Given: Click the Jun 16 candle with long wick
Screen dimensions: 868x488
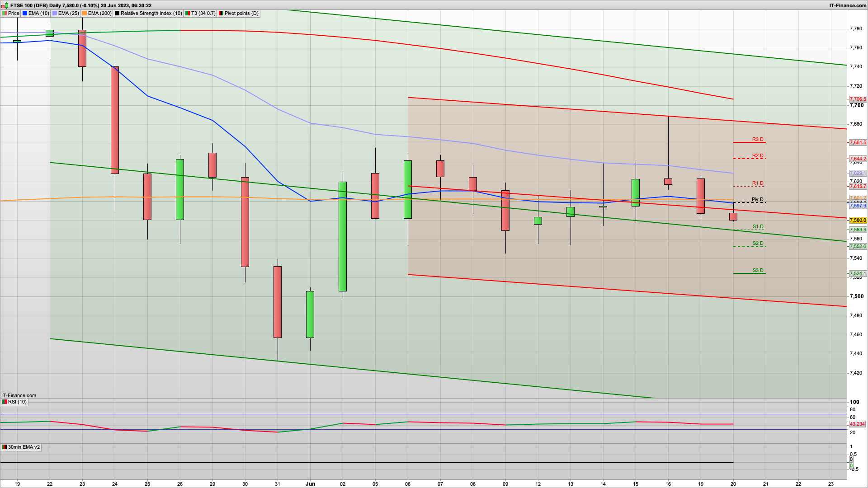Looking at the screenshot, I should (668, 181).
